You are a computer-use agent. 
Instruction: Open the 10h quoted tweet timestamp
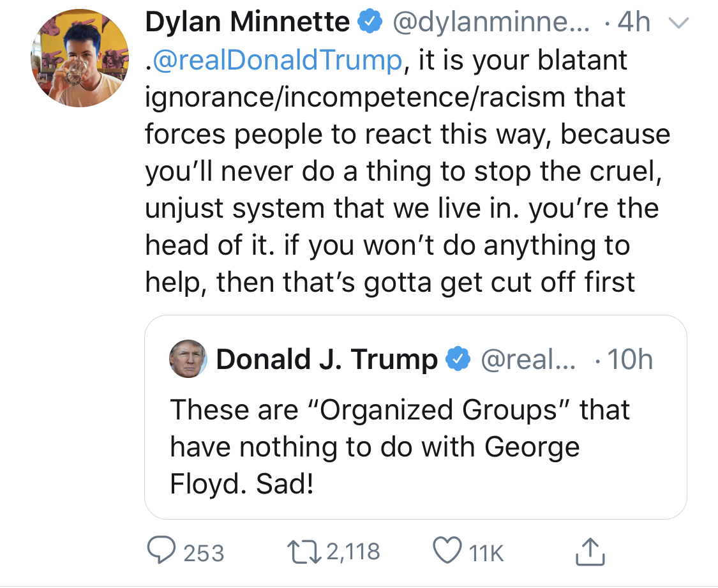[x=630, y=359]
